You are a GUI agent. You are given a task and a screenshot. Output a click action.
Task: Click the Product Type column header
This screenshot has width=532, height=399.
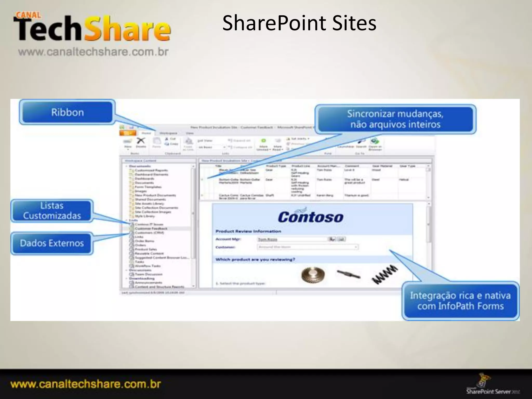click(x=276, y=166)
